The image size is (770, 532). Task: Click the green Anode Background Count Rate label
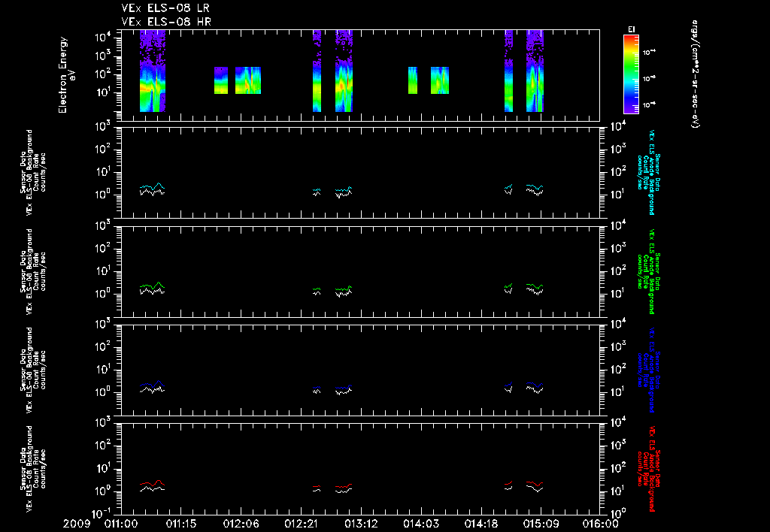649,271
